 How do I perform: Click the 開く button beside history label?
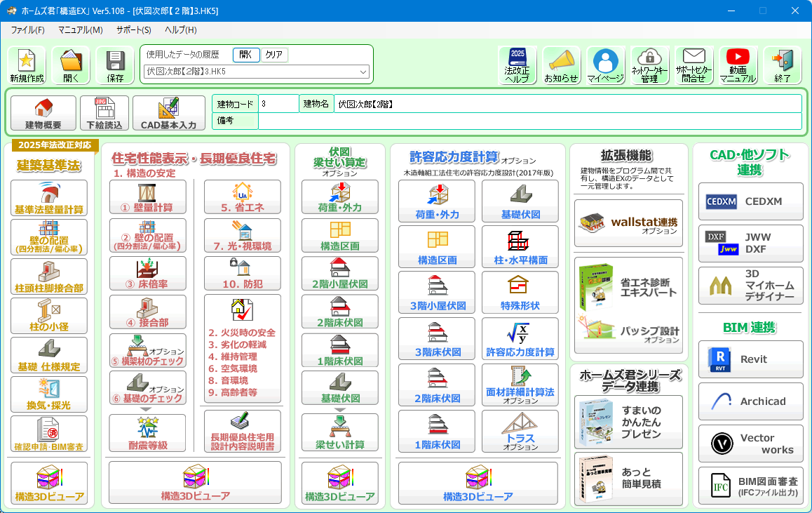tap(246, 55)
